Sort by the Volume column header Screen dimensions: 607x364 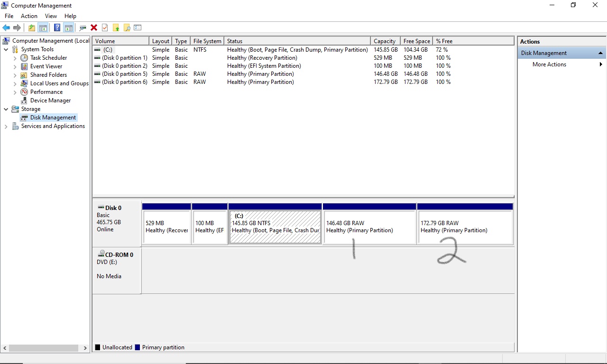(x=121, y=41)
